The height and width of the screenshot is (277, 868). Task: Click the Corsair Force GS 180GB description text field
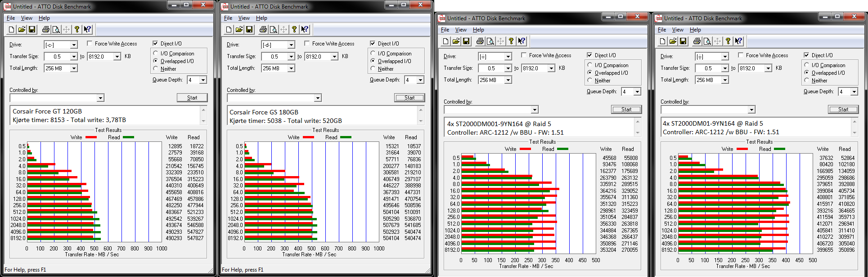click(x=322, y=116)
